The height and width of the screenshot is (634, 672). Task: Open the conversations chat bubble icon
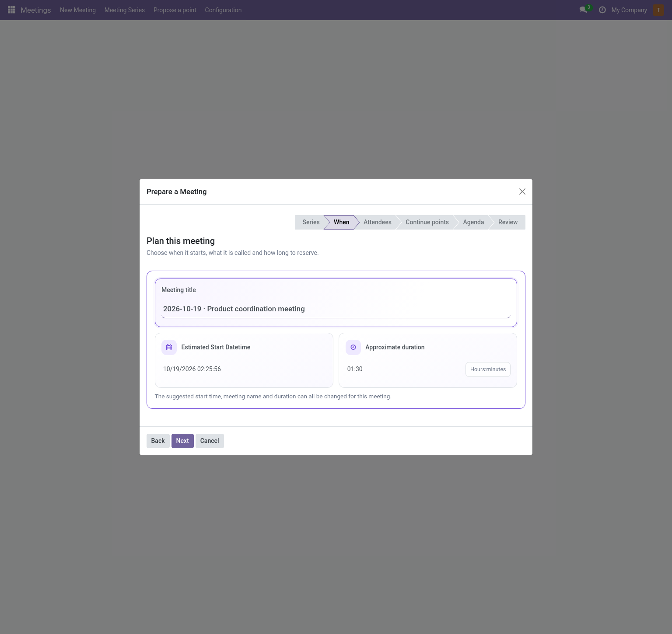pos(583,10)
